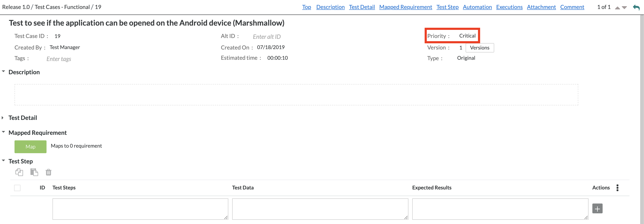Collapse the Description section
The height and width of the screenshot is (224, 644).
point(3,72)
